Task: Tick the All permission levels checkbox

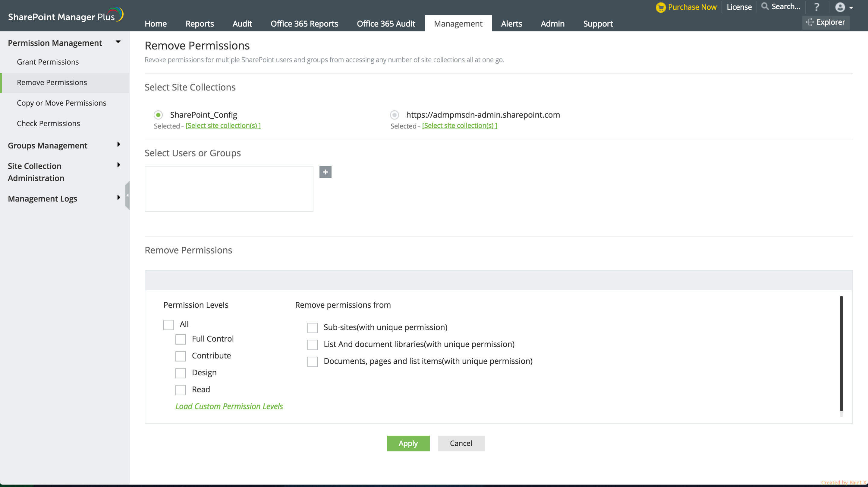Action: point(168,325)
